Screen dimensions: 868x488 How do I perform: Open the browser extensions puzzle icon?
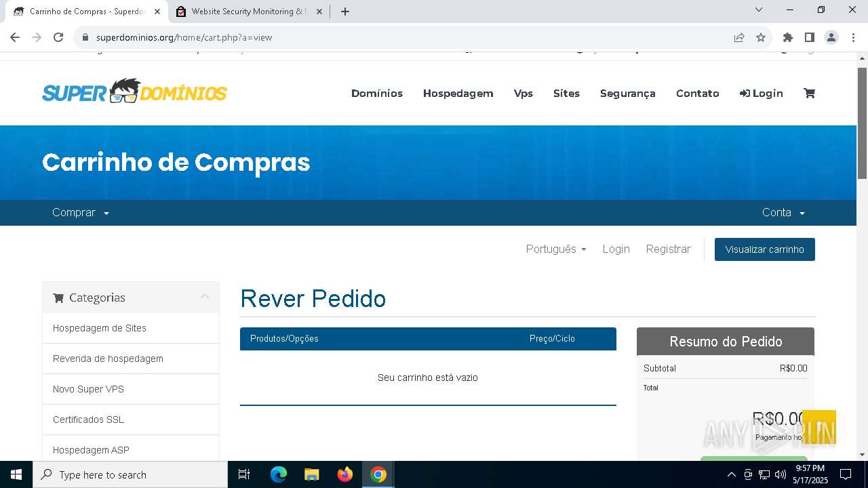[787, 37]
